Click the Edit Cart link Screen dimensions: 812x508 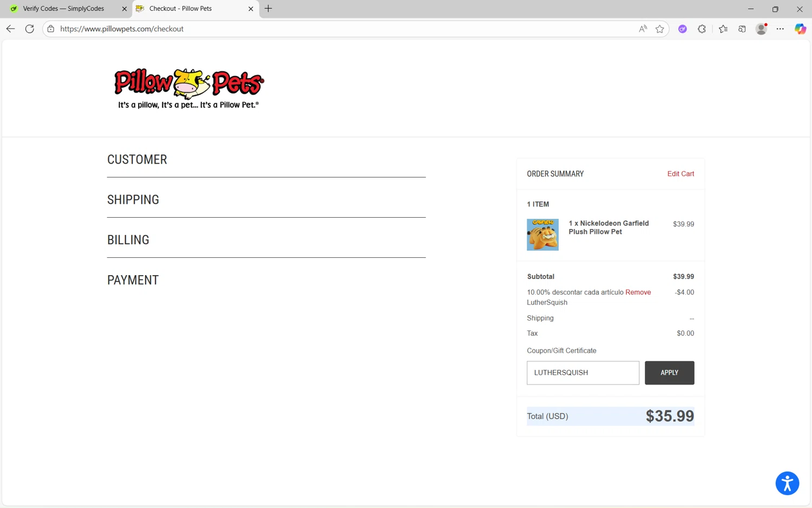tap(680, 174)
